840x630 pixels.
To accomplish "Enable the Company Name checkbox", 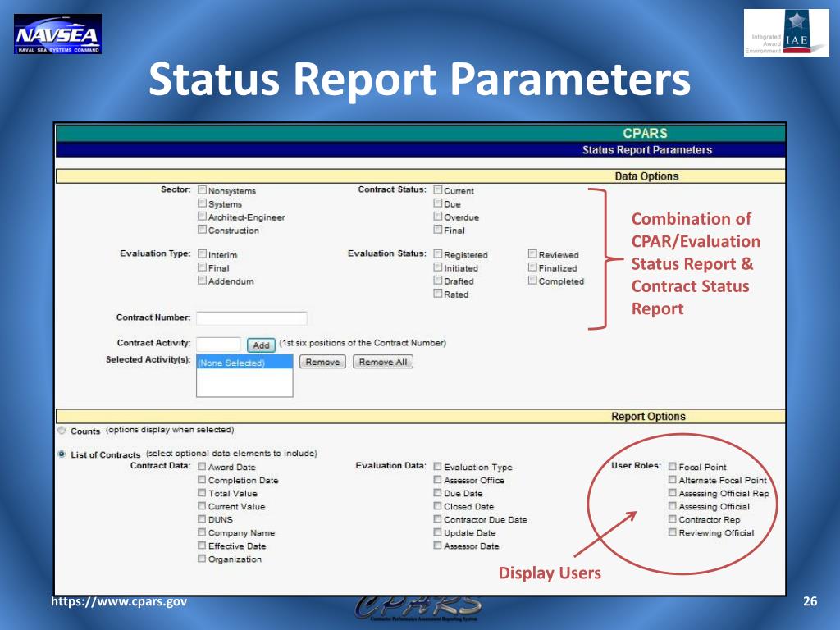I will tap(202, 532).
